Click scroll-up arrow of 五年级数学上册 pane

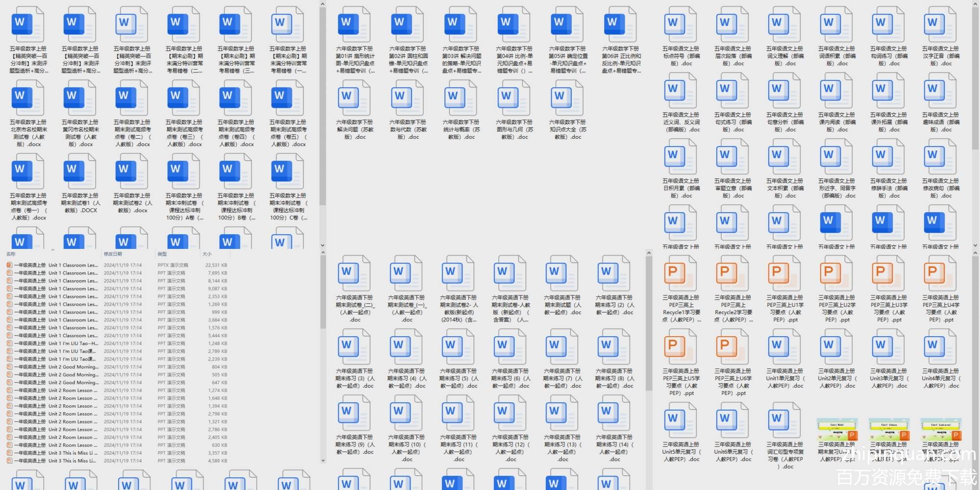322,4
